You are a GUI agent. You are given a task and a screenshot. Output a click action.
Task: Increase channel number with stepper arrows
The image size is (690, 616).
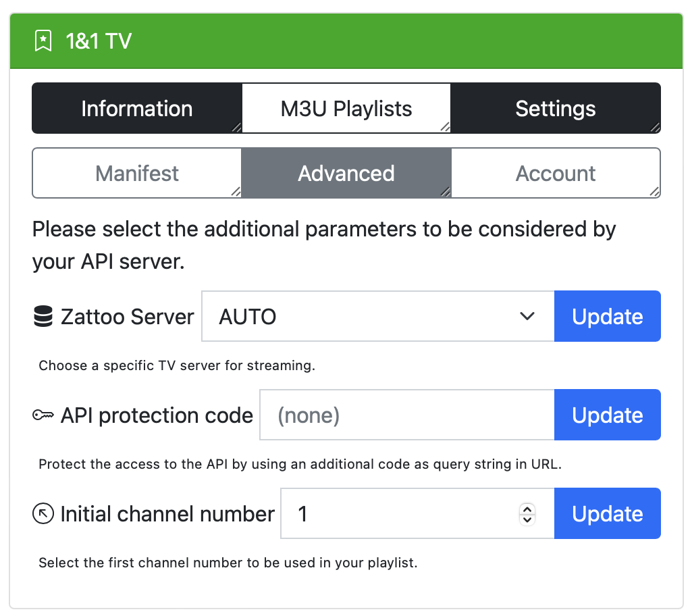[x=527, y=509]
